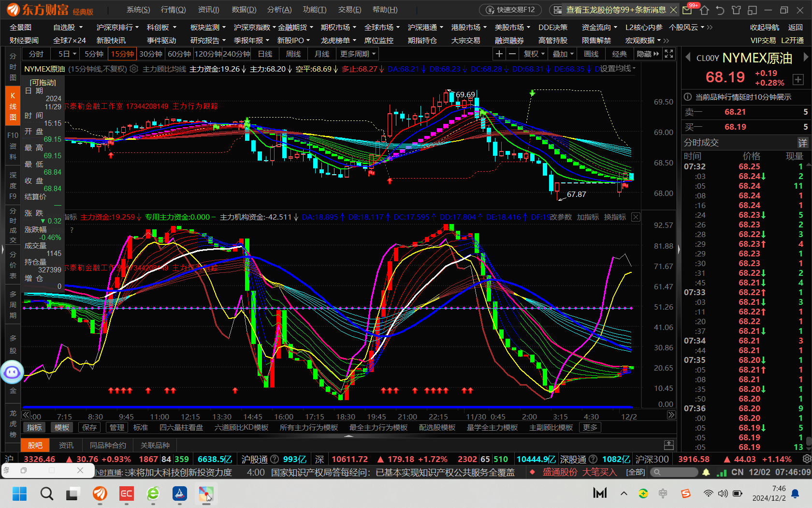Image resolution: width=812 pixels, height=508 pixels.
Task: Switch to 60分钟 period
Action: click(x=179, y=54)
